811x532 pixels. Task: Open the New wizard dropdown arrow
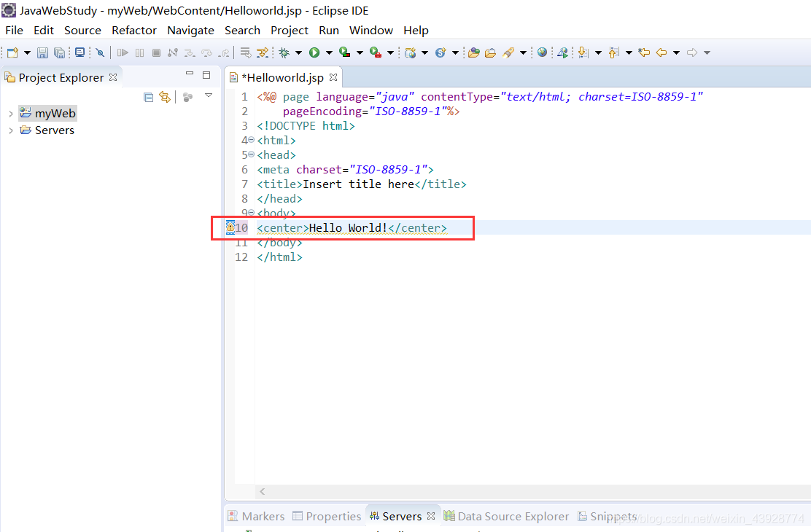pyautogui.click(x=28, y=52)
